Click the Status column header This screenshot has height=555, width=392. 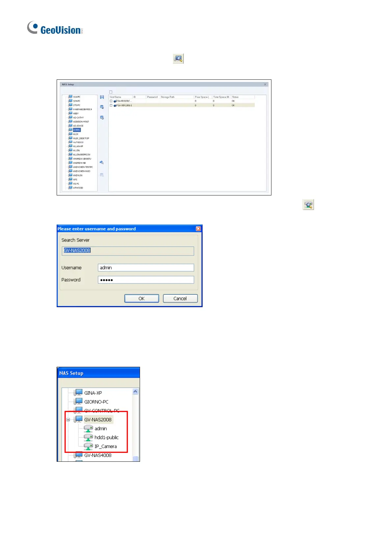[243, 97]
